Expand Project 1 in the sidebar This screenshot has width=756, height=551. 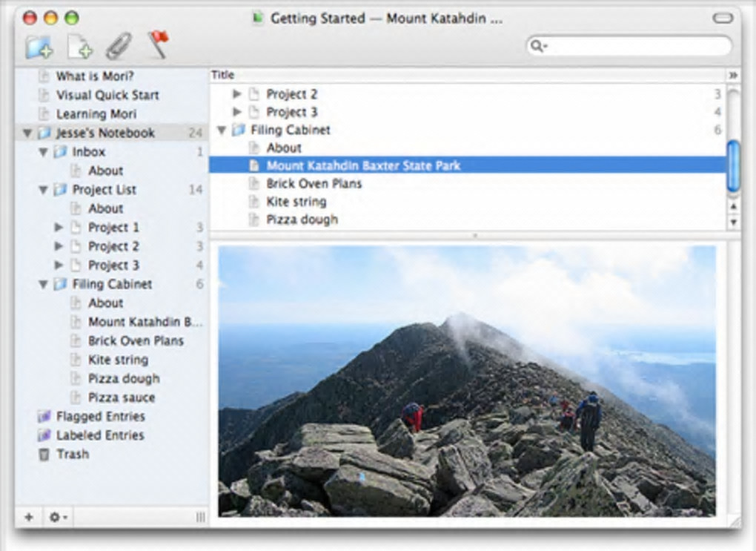tap(59, 227)
